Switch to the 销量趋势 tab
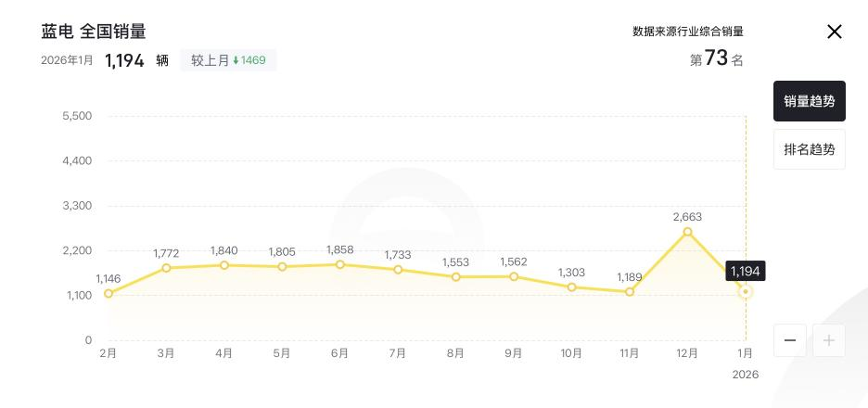868x408 pixels. click(x=809, y=101)
